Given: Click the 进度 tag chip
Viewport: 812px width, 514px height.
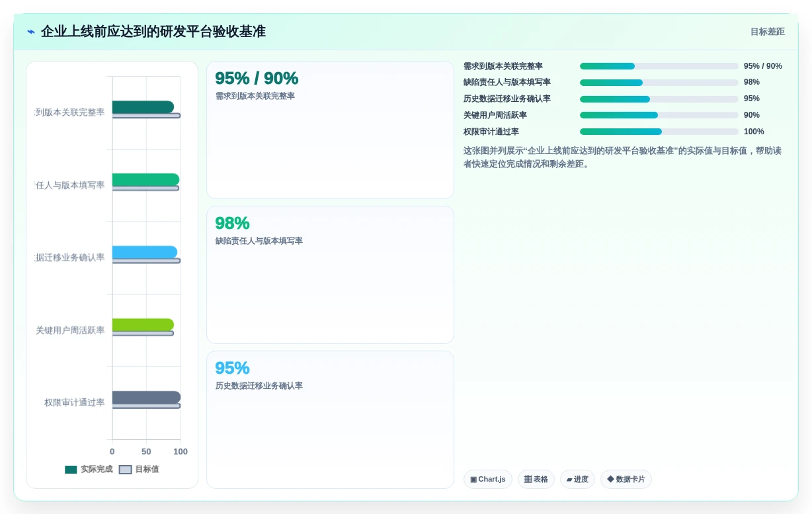Looking at the screenshot, I should click(x=577, y=480).
